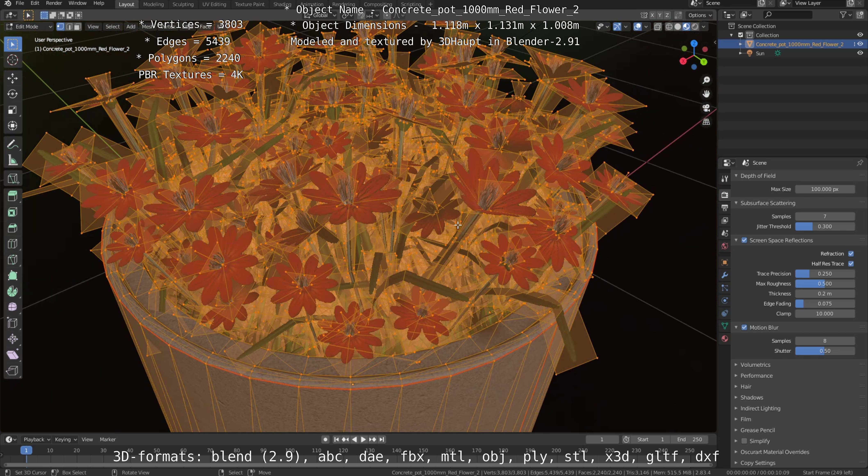Open the Material properties tab icon
Image resolution: width=868 pixels, height=476 pixels.
[724, 339]
